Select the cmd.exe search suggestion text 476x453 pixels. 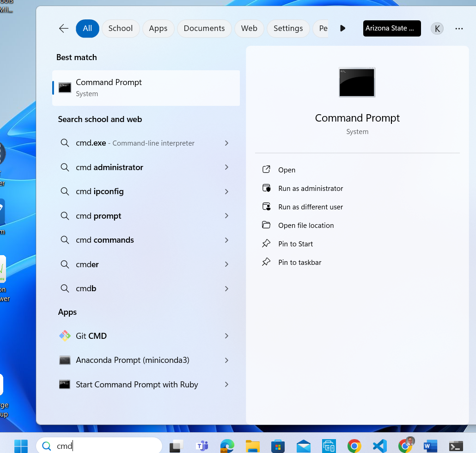click(x=135, y=143)
